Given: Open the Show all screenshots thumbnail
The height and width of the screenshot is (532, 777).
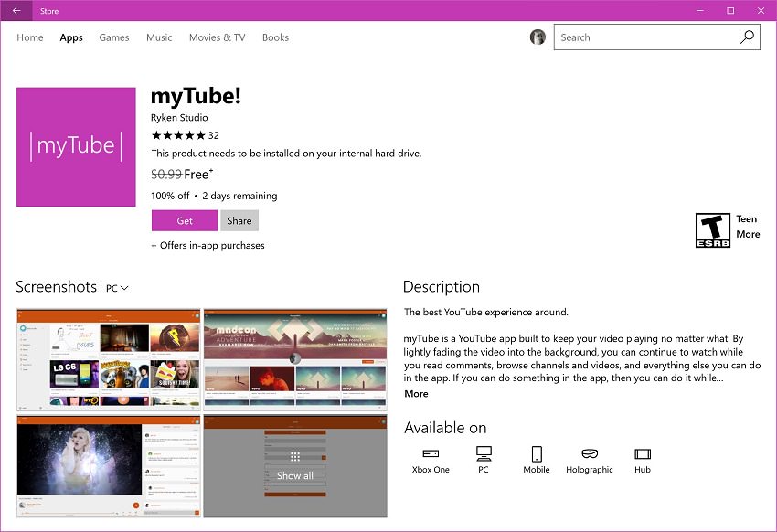Looking at the screenshot, I should pos(294,466).
